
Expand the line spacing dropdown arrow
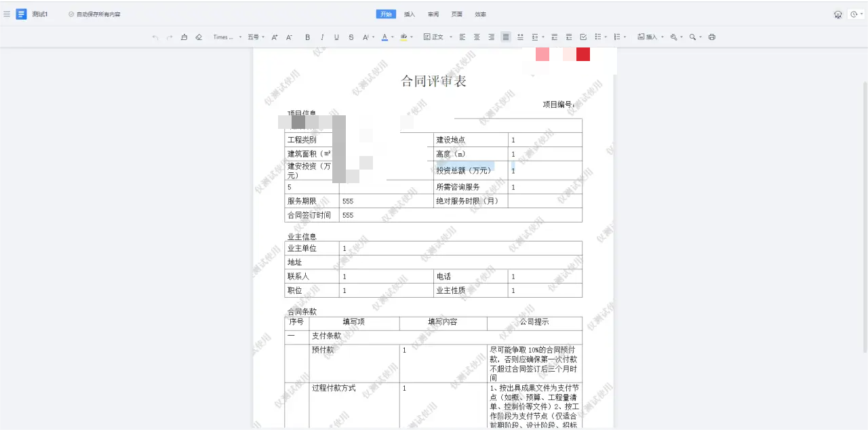[543, 37]
